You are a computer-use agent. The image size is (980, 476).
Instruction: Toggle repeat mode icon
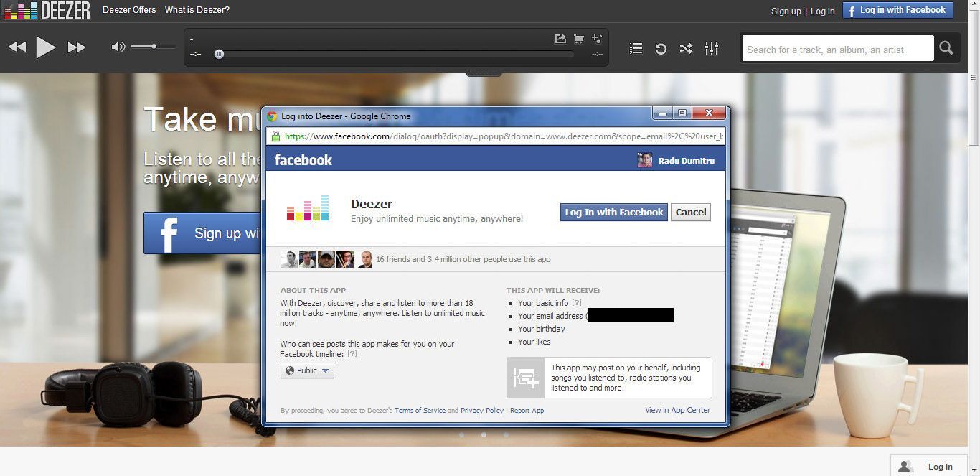[x=661, y=48]
